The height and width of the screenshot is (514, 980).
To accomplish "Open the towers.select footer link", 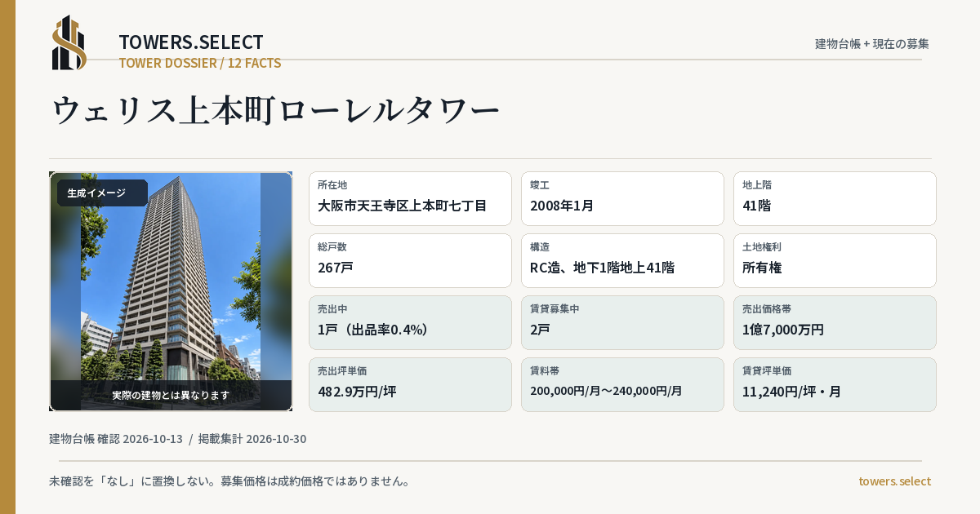I will pos(894,481).
